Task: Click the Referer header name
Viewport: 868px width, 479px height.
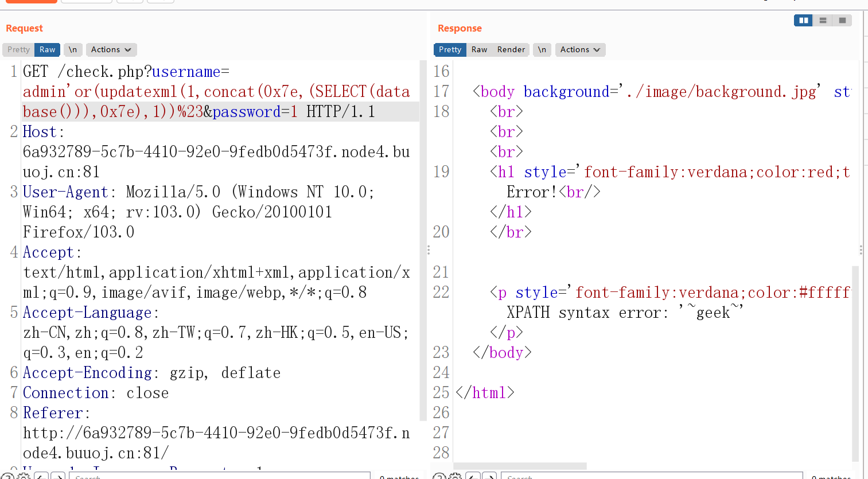Action: click(x=52, y=413)
